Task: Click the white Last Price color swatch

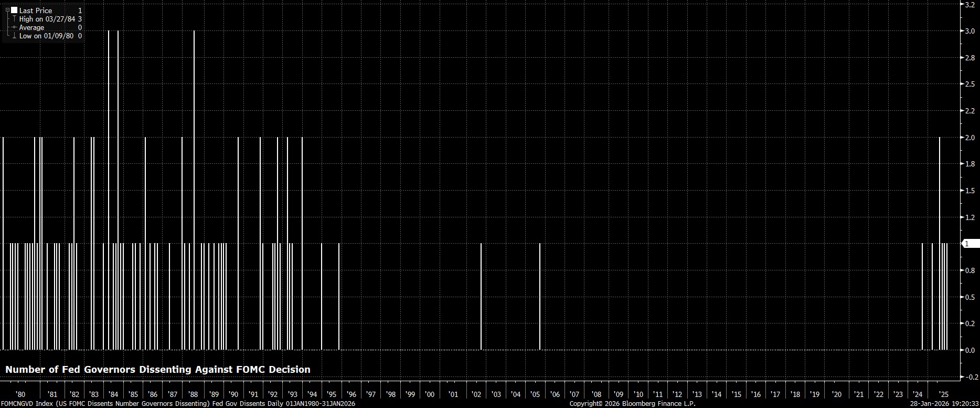Action: [x=14, y=11]
